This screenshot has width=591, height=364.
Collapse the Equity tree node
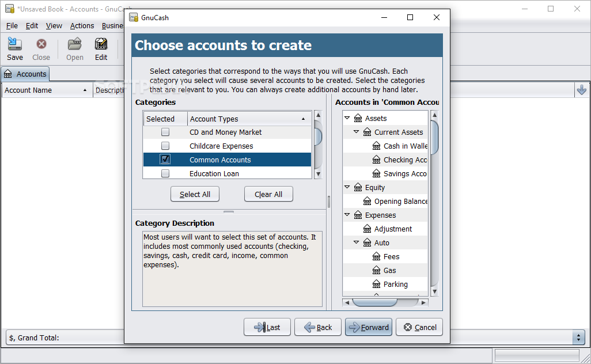click(347, 187)
